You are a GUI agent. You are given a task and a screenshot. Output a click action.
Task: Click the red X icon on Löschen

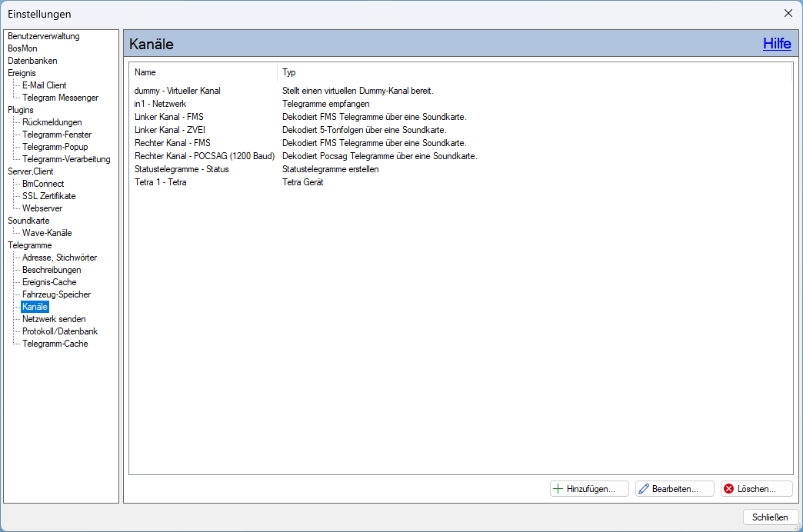click(728, 488)
